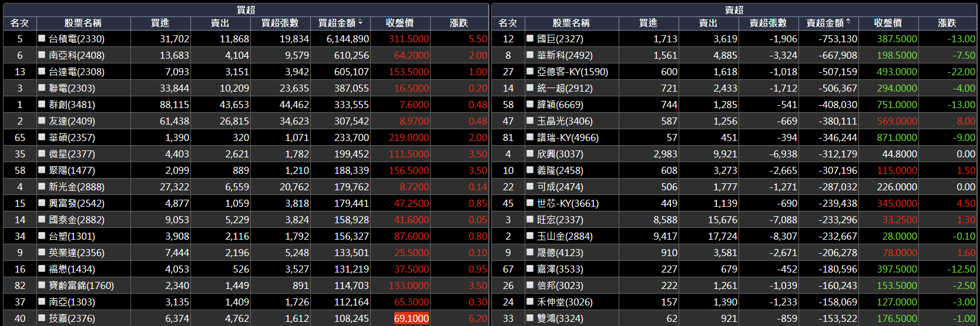Toggle the 群創(3481) checkbox
The width and height of the screenshot is (980, 326).
coord(42,104)
